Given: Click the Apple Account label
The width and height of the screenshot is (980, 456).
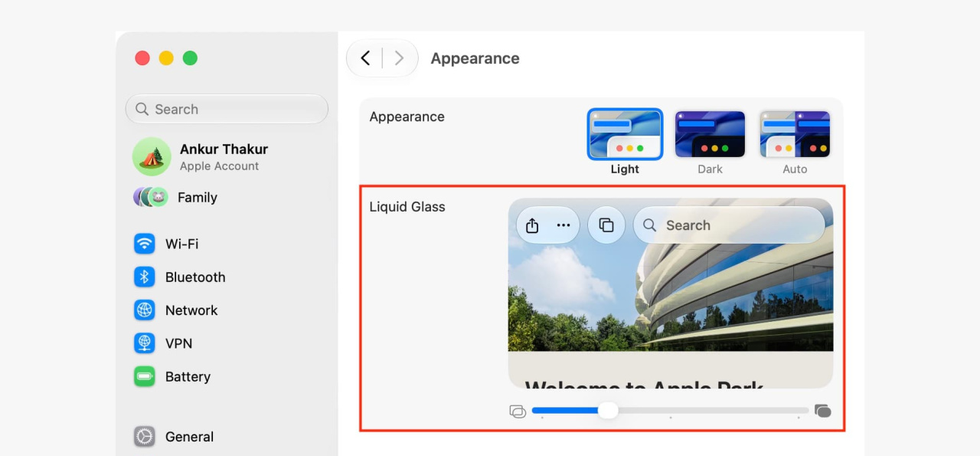Looking at the screenshot, I should (x=219, y=166).
